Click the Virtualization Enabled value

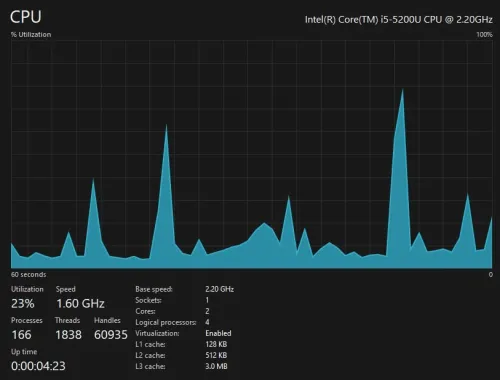(x=218, y=333)
